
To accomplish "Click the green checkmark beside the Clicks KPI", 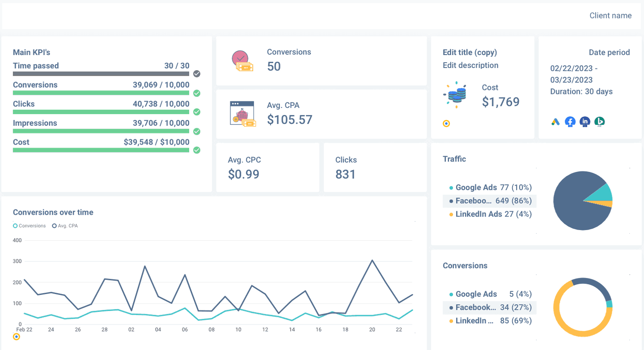I will [x=196, y=112].
